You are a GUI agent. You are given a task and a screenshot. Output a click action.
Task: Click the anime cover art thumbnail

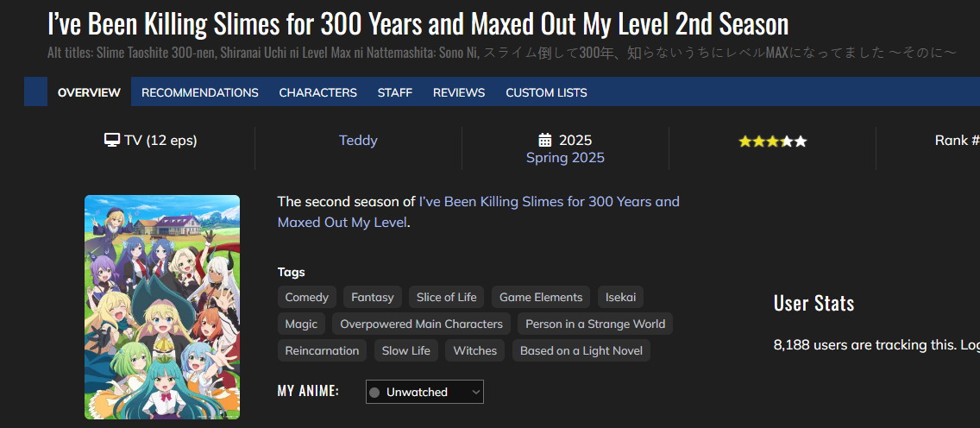tap(162, 307)
